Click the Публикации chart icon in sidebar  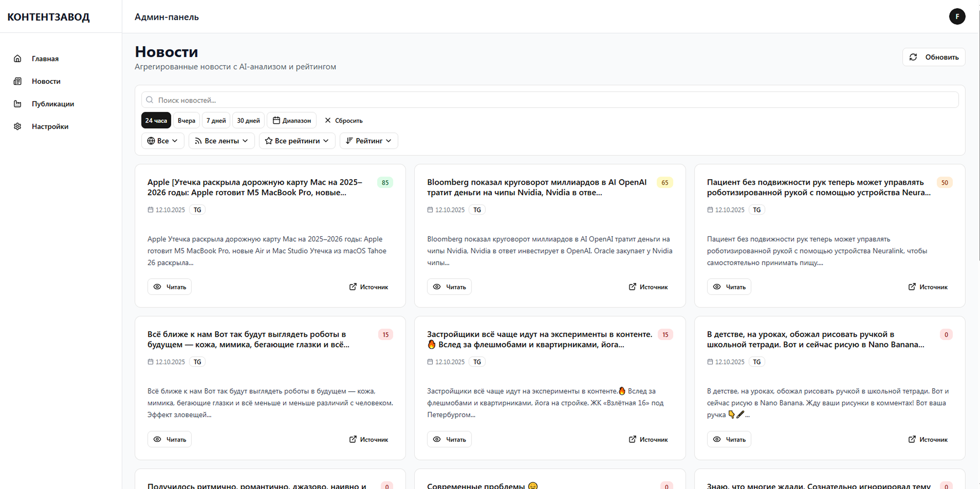(17, 104)
